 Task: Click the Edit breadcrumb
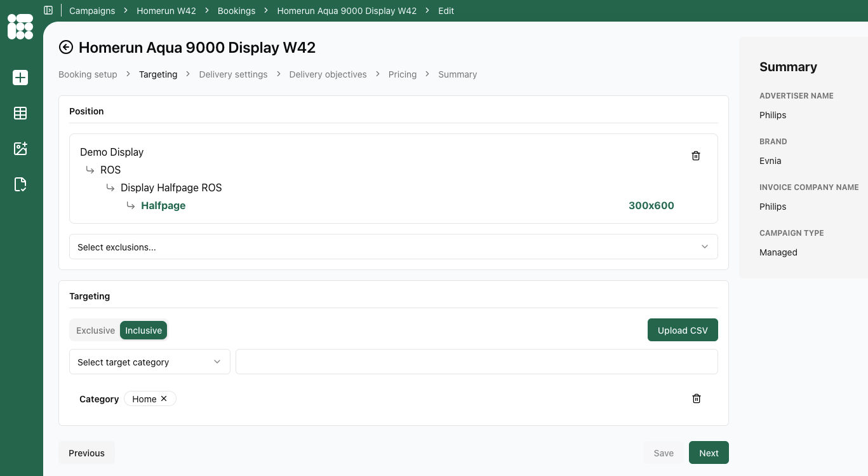(x=446, y=11)
